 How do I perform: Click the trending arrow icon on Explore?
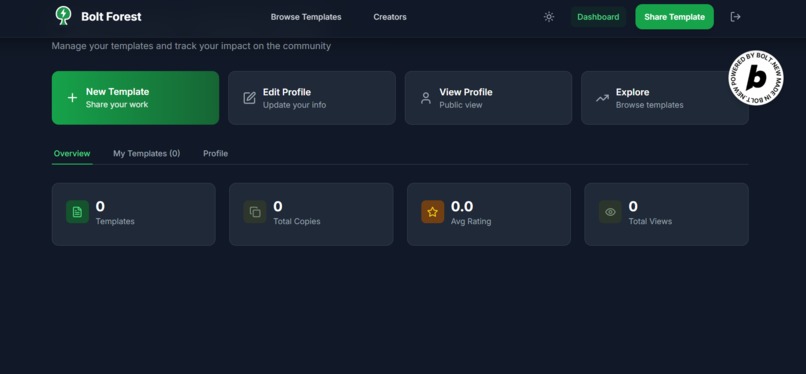[602, 98]
